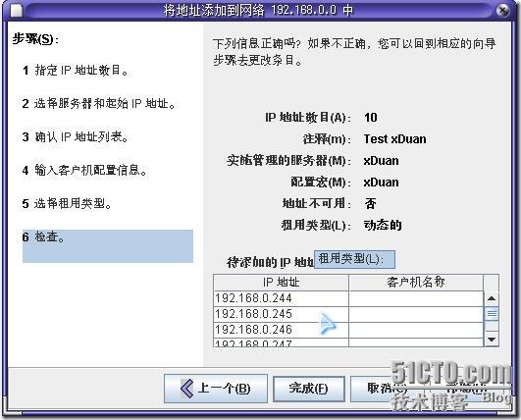
Task: Click client name cell for 192.168.0.244
Action: [416, 298]
